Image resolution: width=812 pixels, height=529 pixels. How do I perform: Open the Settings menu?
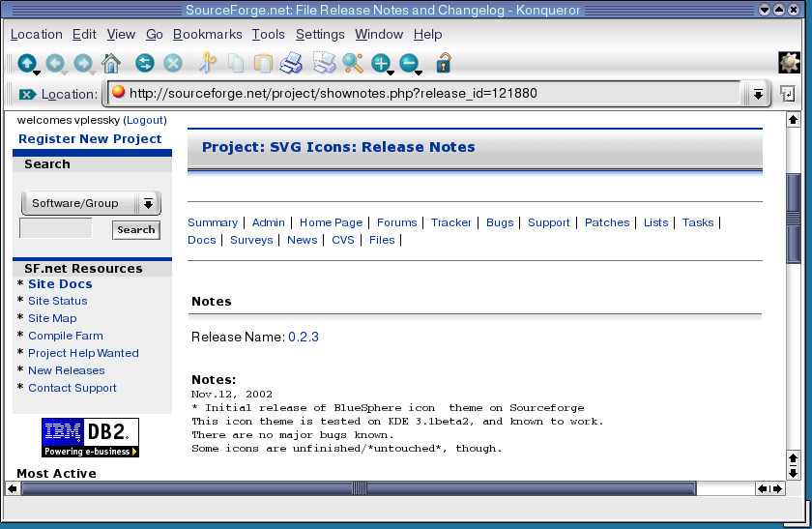320,34
